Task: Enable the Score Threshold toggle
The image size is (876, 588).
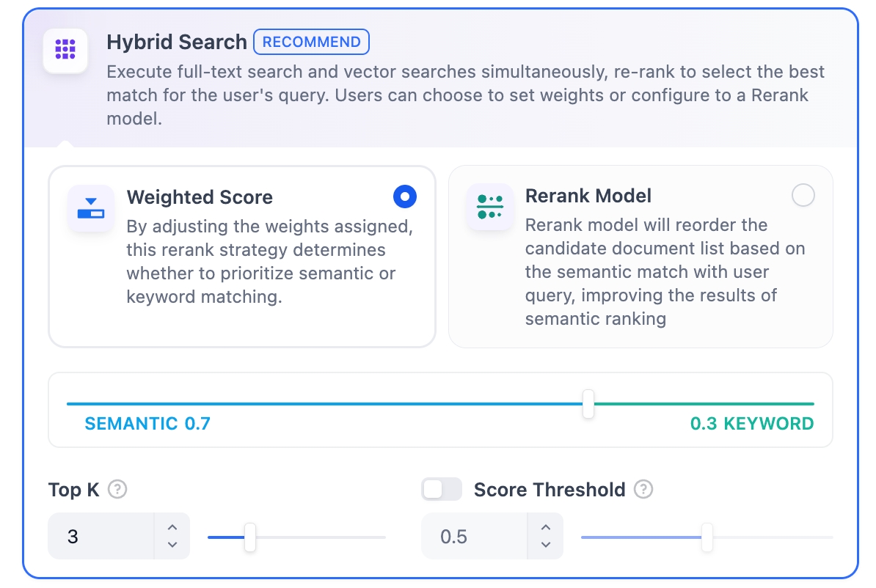Action: (x=442, y=489)
